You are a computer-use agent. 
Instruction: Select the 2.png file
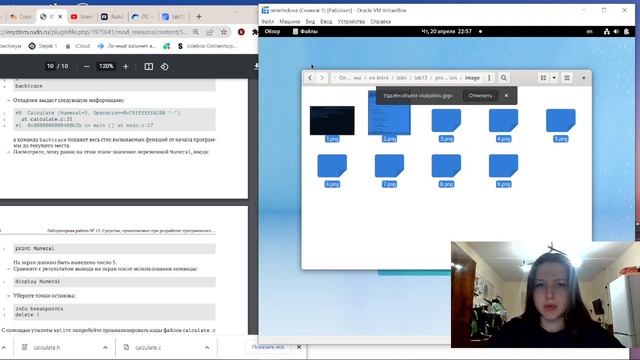pos(389,116)
